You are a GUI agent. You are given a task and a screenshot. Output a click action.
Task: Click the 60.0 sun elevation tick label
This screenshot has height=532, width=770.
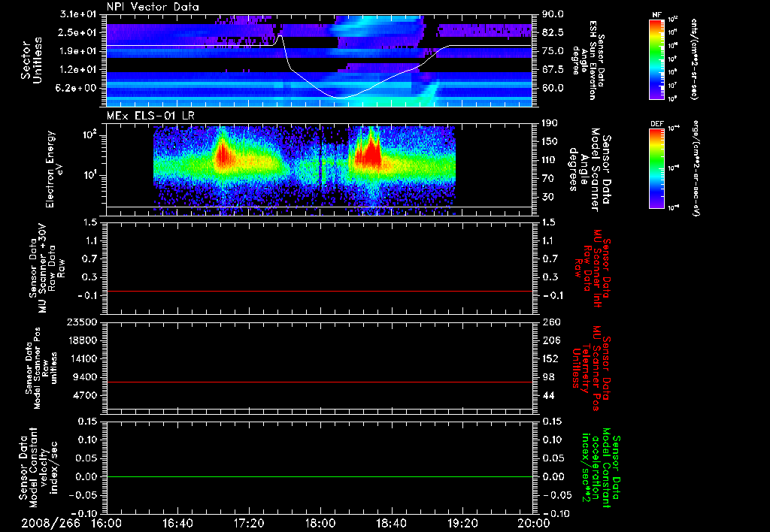pos(553,88)
